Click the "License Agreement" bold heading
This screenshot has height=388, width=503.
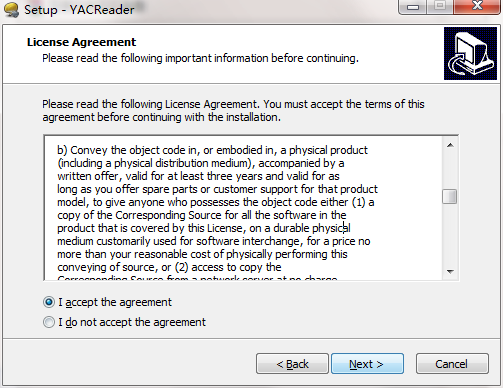click(81, 42)
